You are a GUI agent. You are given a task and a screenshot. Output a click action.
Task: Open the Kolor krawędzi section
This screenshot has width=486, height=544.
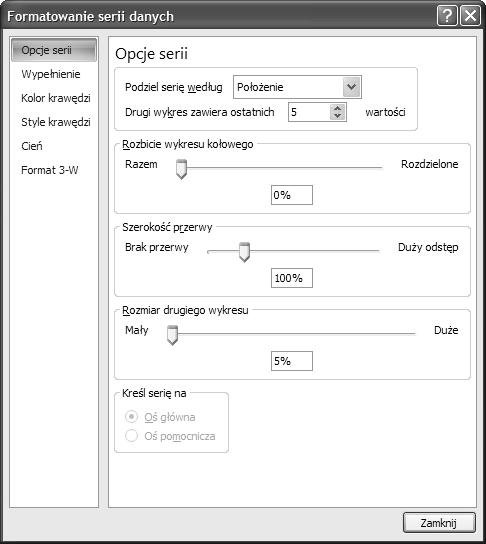(x=56, y=98)
